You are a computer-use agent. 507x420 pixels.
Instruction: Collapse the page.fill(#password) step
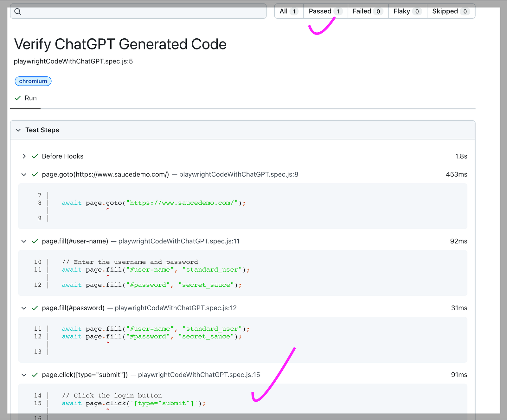click(x=24, y=308)
